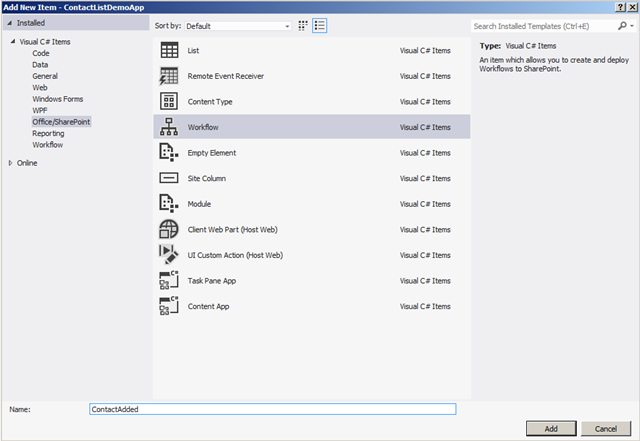Viewport: 640px width, 441px height.
Task: Select the Code category
Action: (41, 53)
